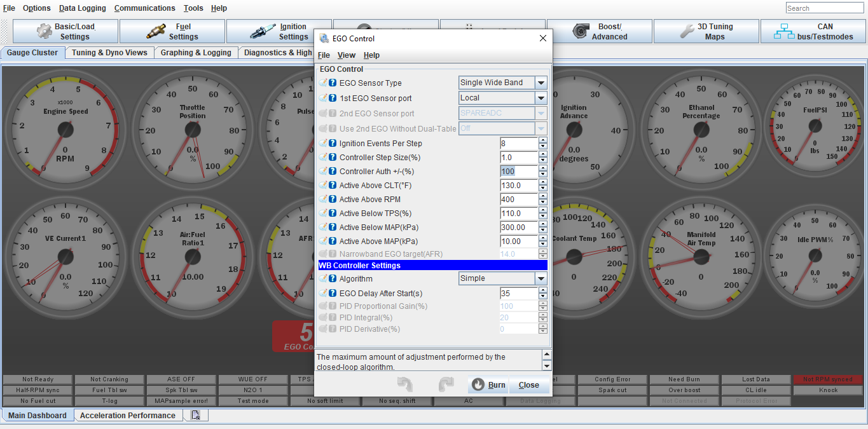868x429 pixels.
Task: Show help for Controller Auth +/-(%)
Action: tap(333, 172)
